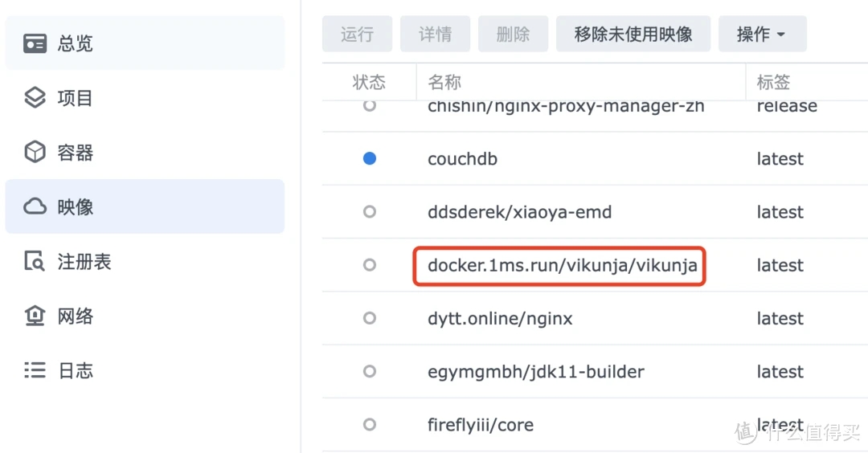Image resolution: width=868 pixels, height=453 pixels.
Task: Click the blue status dot for couchdb
Action: pos(369,159)
